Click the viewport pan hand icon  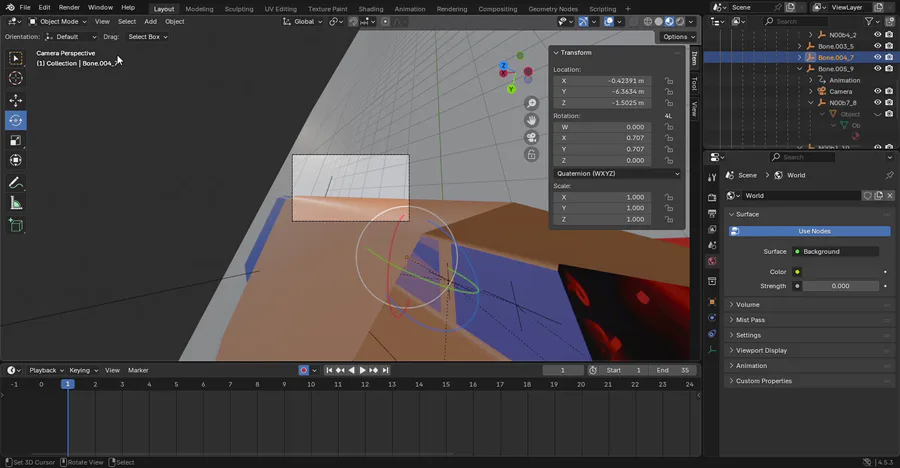point(532,120)
